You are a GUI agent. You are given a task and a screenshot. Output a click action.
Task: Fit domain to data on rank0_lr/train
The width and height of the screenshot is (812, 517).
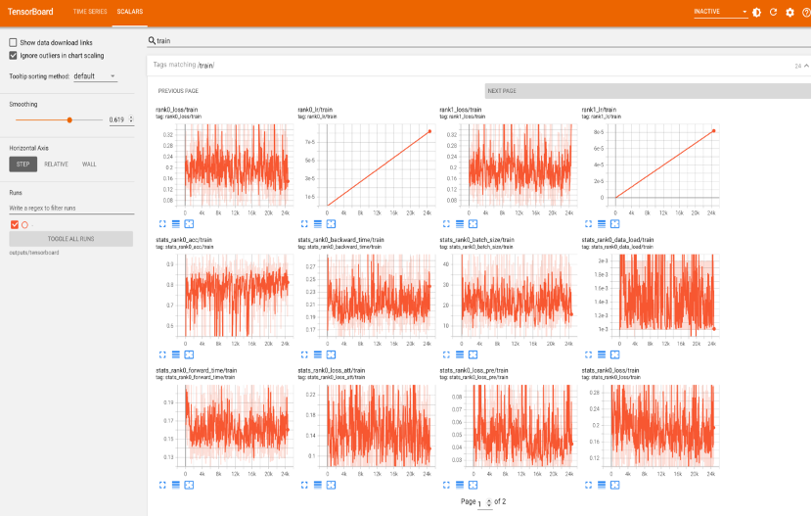pyautogui.click(x=331, y=224)
